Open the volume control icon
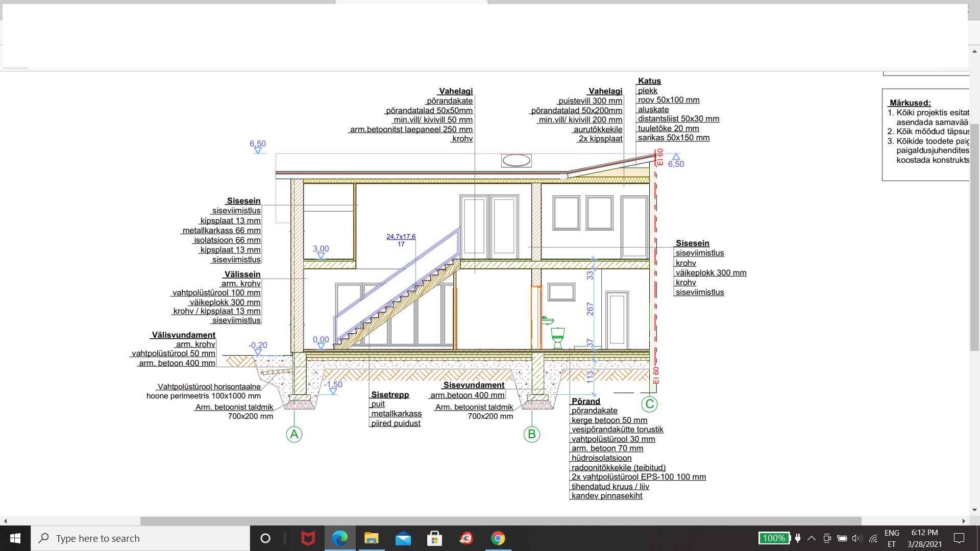980x551 pixels. click(x=857, y=538)
